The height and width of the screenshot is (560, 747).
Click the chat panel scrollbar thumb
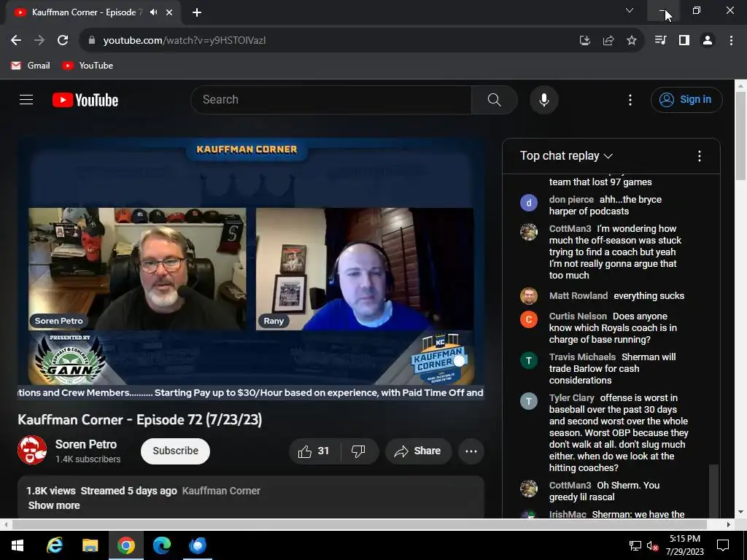[x=713, y=491]
